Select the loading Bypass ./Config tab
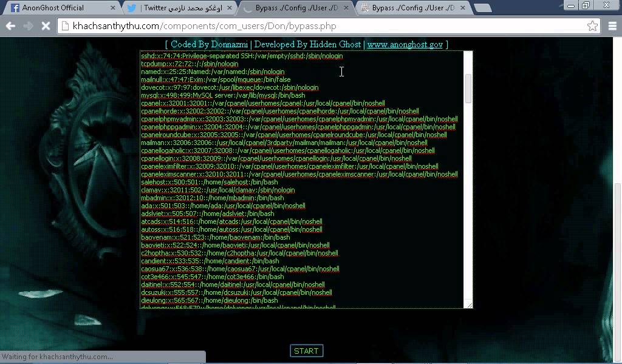The image size is (622, 364). tap(296, 8)
